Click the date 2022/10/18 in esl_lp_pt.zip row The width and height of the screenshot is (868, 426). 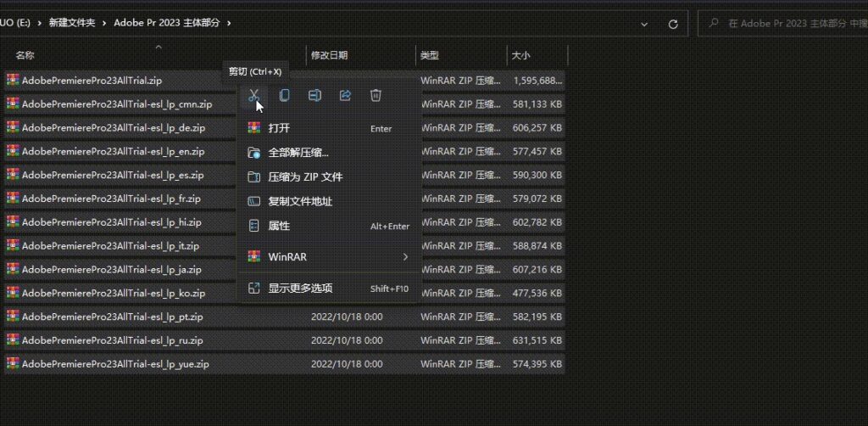[x=347, y=317]
